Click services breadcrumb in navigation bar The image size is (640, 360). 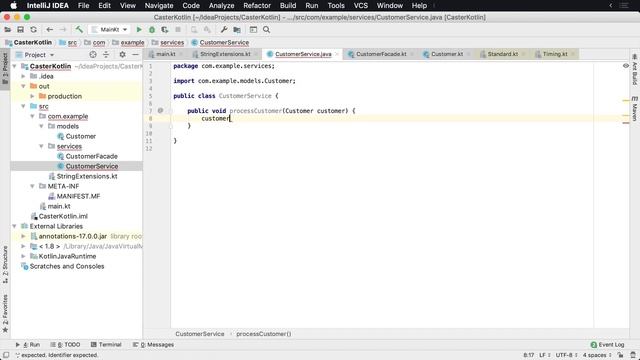coord(172,42)
